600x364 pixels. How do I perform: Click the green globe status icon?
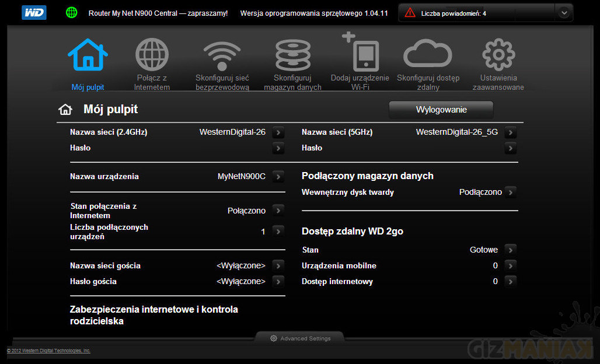tap(72, 12)
